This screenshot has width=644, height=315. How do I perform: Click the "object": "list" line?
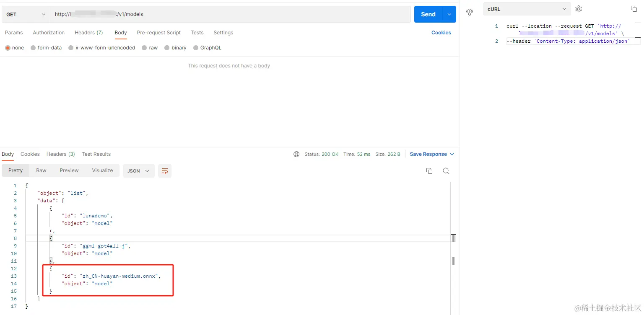point(63,193)
